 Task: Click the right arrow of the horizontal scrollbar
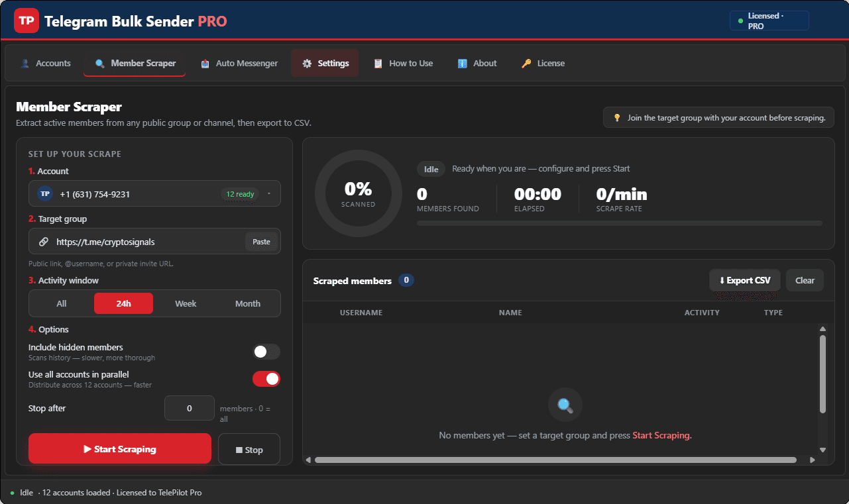(813, 460)
